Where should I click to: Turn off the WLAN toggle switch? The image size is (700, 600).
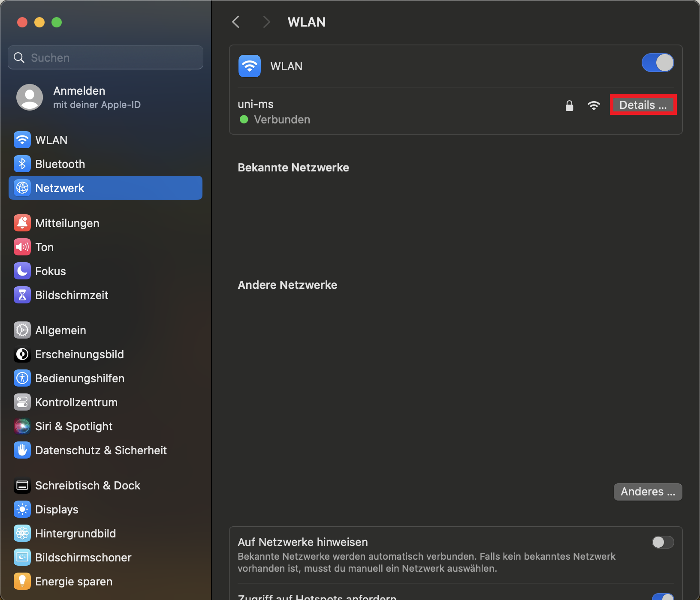(x=658, y=63)
